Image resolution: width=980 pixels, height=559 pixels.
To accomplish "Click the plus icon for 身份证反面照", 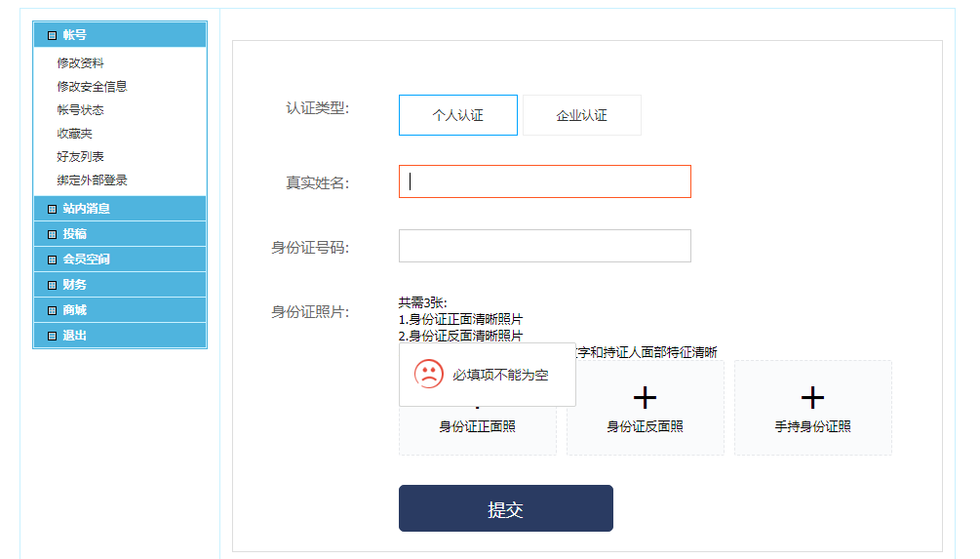I will coord(645,397).
